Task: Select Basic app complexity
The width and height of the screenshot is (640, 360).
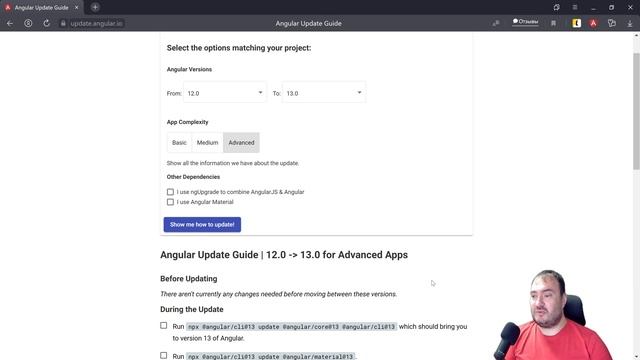Action: coord(179,142)
